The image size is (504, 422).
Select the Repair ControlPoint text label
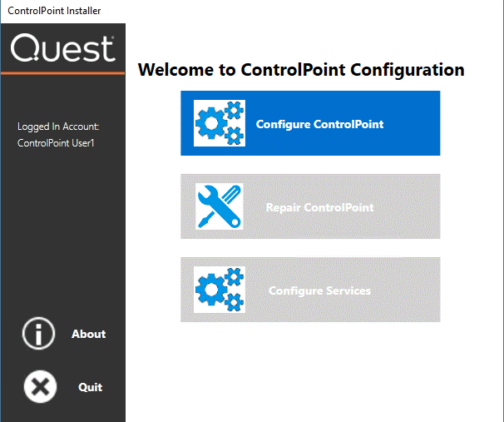coord(319,207)
